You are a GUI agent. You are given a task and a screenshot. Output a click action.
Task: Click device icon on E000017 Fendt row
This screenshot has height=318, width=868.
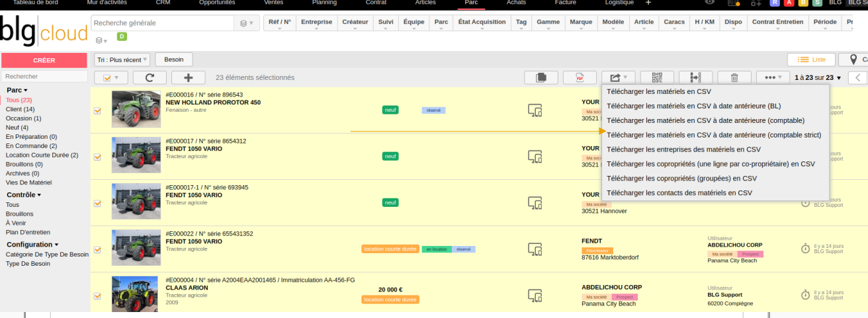point(535,156)
